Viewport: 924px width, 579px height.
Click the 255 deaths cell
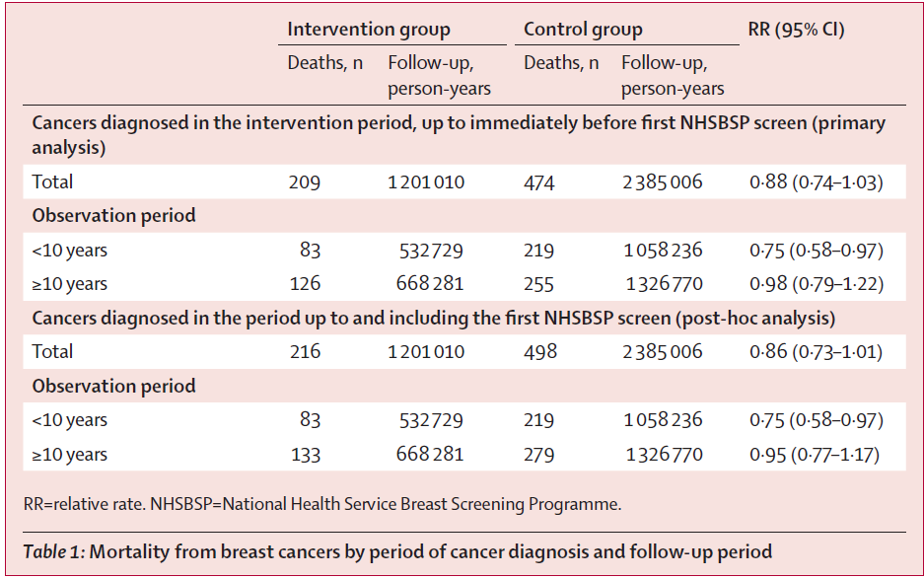[539, 284]
